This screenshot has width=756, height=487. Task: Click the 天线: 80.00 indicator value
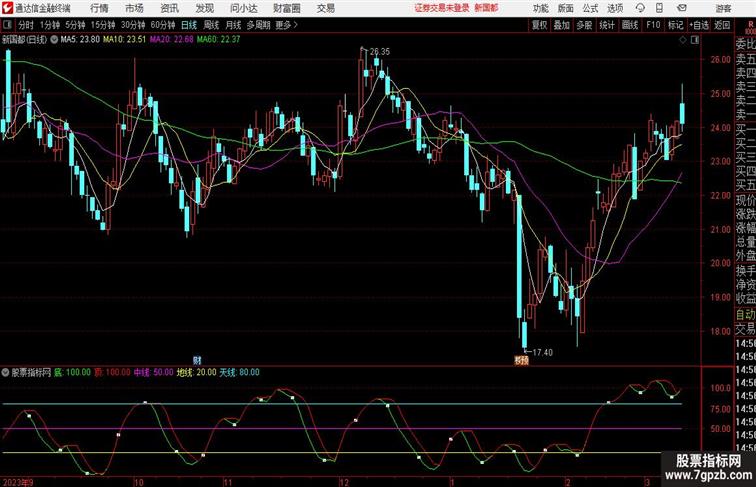[240, 372]
